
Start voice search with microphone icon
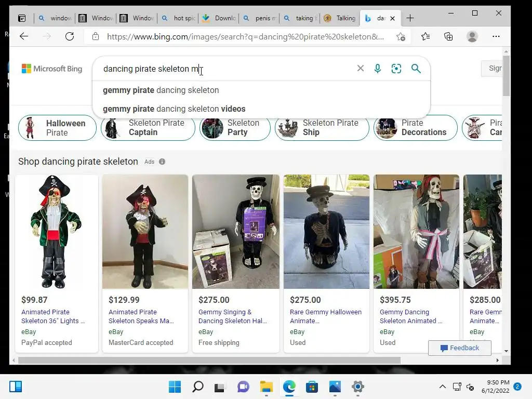pos(378,69)
